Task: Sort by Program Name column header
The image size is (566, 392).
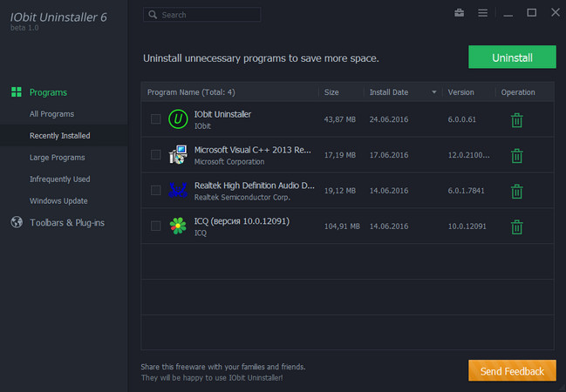Action: click(191, 92)
